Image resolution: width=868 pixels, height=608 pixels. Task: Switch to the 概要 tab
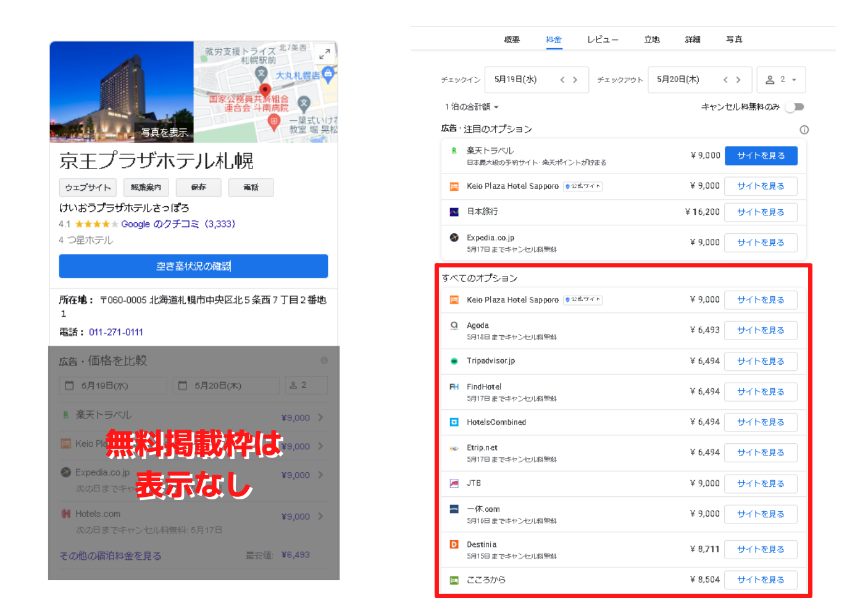pos(512,40)
